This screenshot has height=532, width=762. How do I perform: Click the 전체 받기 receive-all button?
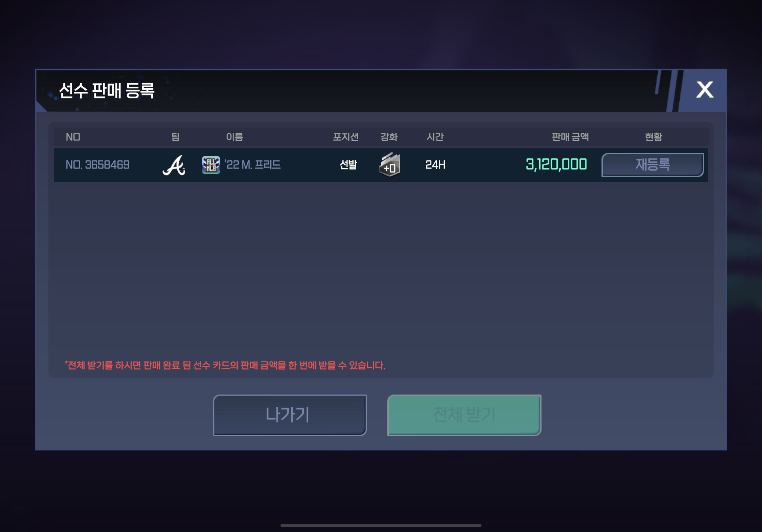[464, 415]
